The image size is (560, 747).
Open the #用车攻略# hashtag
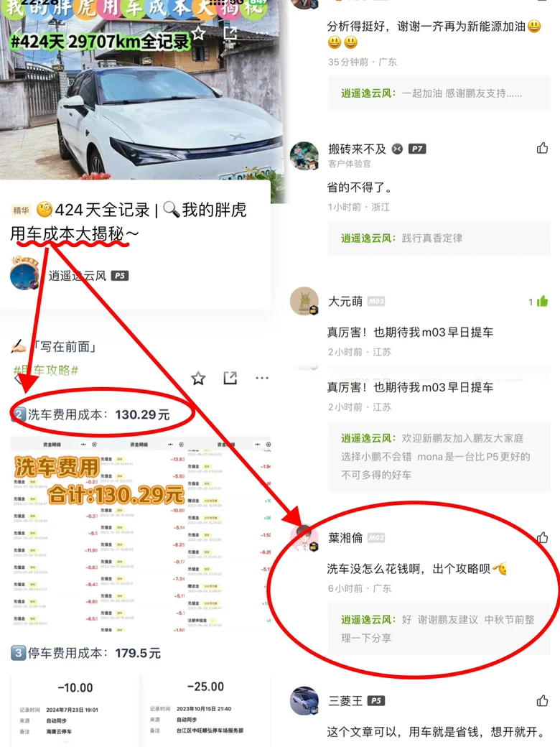[x=45, y=370]
